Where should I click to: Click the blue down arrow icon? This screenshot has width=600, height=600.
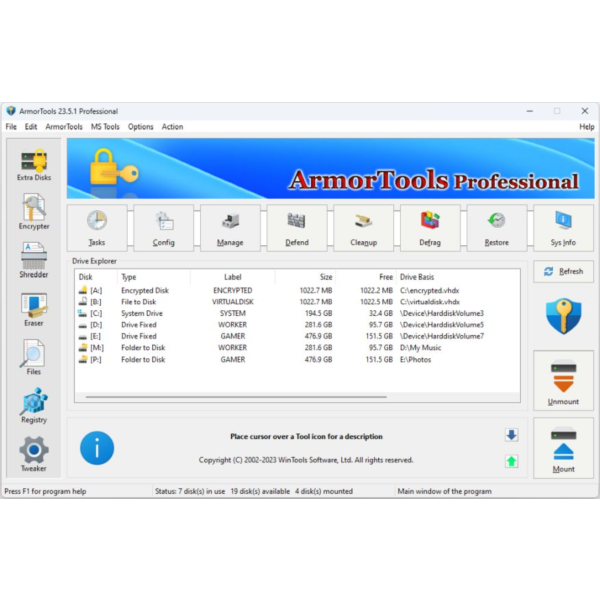(x=512, y=435)
